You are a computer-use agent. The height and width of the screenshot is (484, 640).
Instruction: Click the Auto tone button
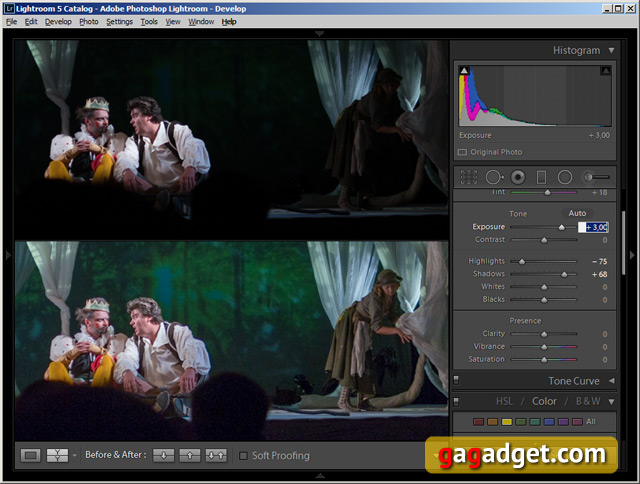click(577, 213)
